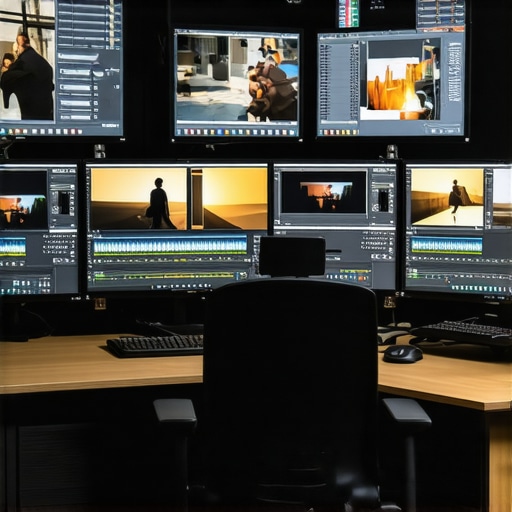The image size is (512, 512).
Task: Click the 3D creature scene on the upper-center monitor
Action: pos(237,78)
